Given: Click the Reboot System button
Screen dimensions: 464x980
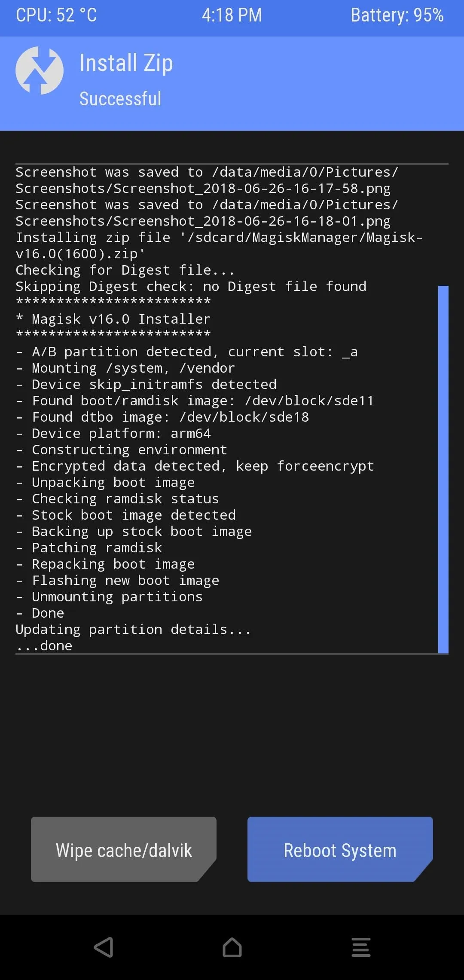Looking at the screenshot, I should pyautogui.click(x=340, y=849).
